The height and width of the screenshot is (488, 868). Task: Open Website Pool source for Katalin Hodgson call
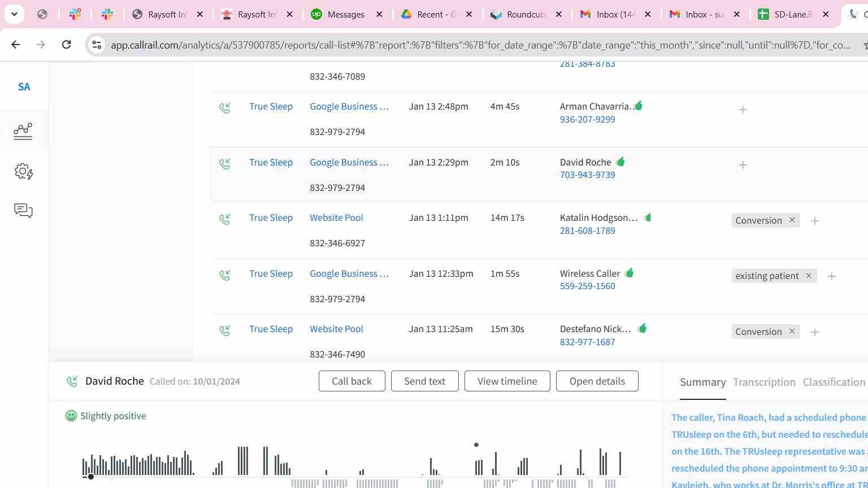coord(336,217)
